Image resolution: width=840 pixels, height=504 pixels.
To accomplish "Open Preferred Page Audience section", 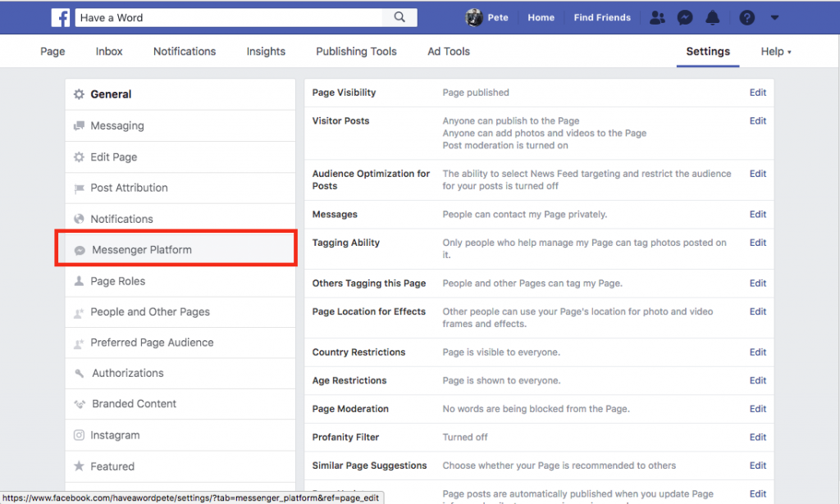I will pos(180,343).
